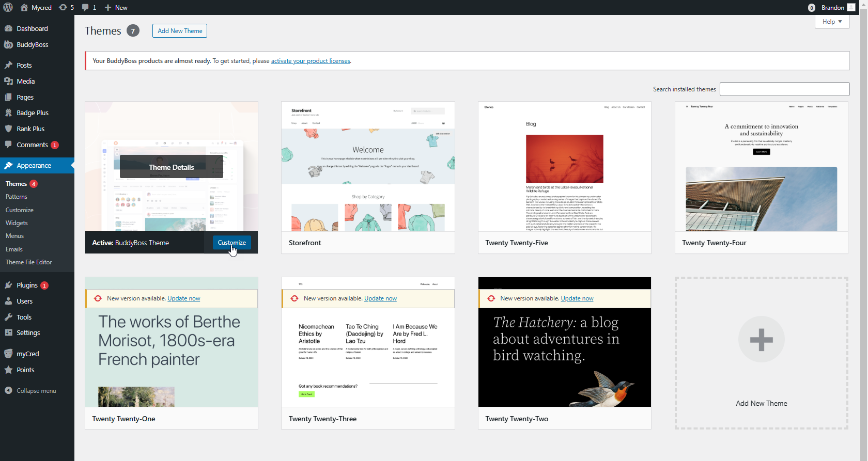This screenshot has height=461, width=868.
Task: Focus the Search installed themes field
Action: click(x=784, y=89)
